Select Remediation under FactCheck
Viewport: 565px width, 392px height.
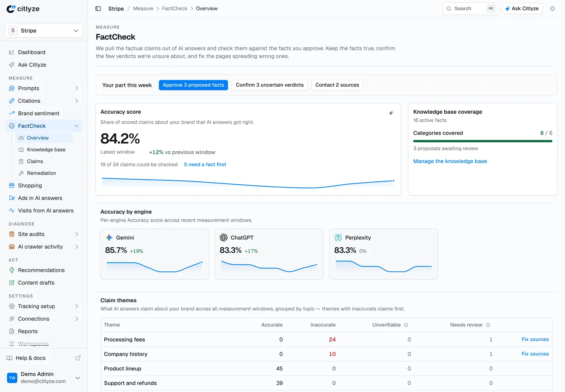coord(44,173)
